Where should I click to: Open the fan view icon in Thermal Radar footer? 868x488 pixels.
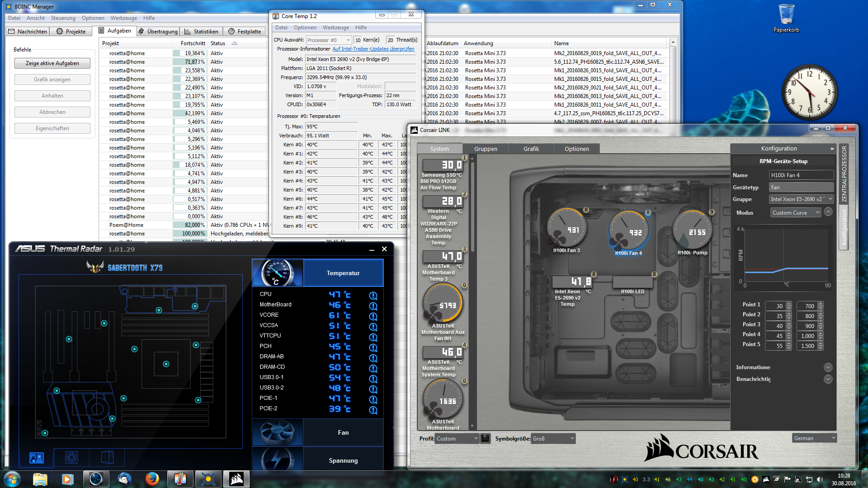click(x=71, y=458)
